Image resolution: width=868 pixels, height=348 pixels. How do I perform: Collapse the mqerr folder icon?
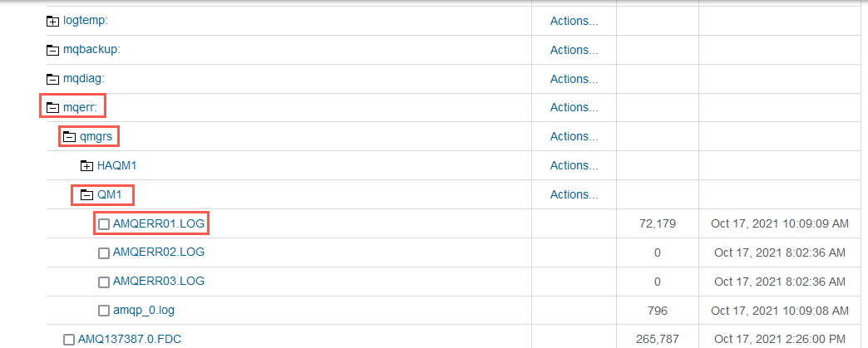pyautogui.click(x=52, y=108)
